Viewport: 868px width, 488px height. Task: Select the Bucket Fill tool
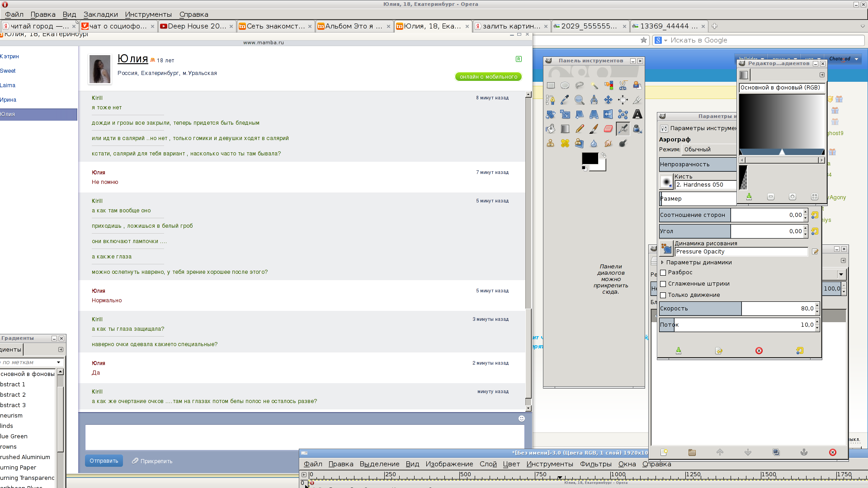551,129
